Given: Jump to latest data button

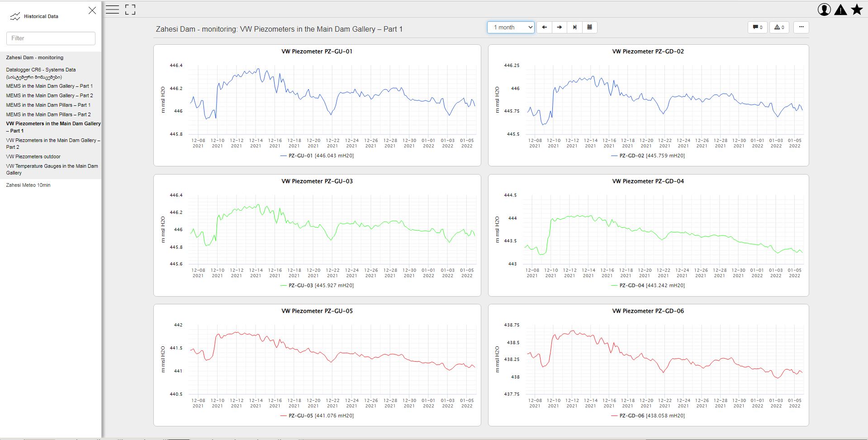Looking at the screenshot, I should (574, 27).
